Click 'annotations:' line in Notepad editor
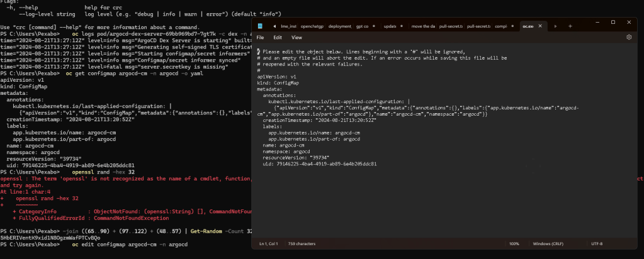Viewport: 644px width, 259px height. pyautogui.click(x=280, y=95)
